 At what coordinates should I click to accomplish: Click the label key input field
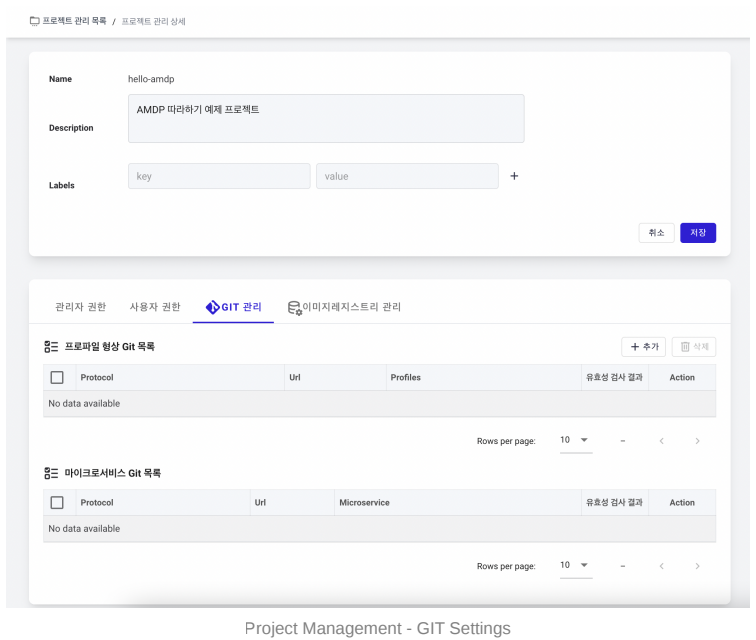coord(219,176)
